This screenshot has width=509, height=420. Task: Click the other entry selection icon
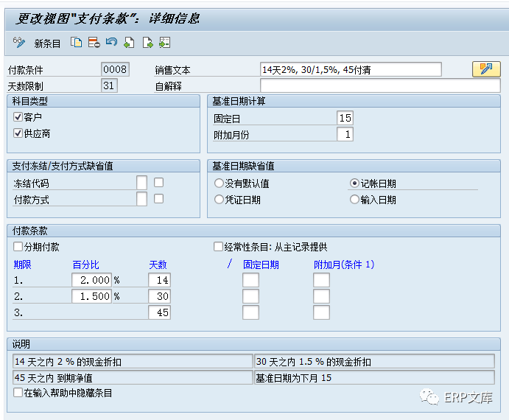click(x=164, y=43)
